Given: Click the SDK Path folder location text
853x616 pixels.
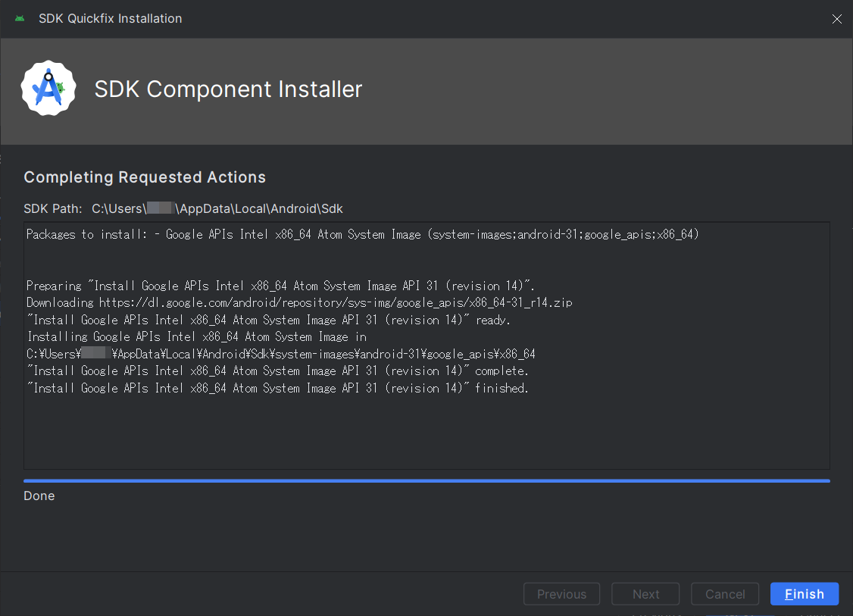Looking at the screenshot, I should 217,208.
